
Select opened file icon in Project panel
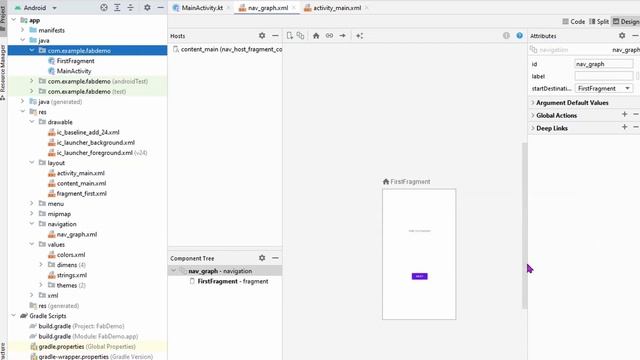[104, 7]
